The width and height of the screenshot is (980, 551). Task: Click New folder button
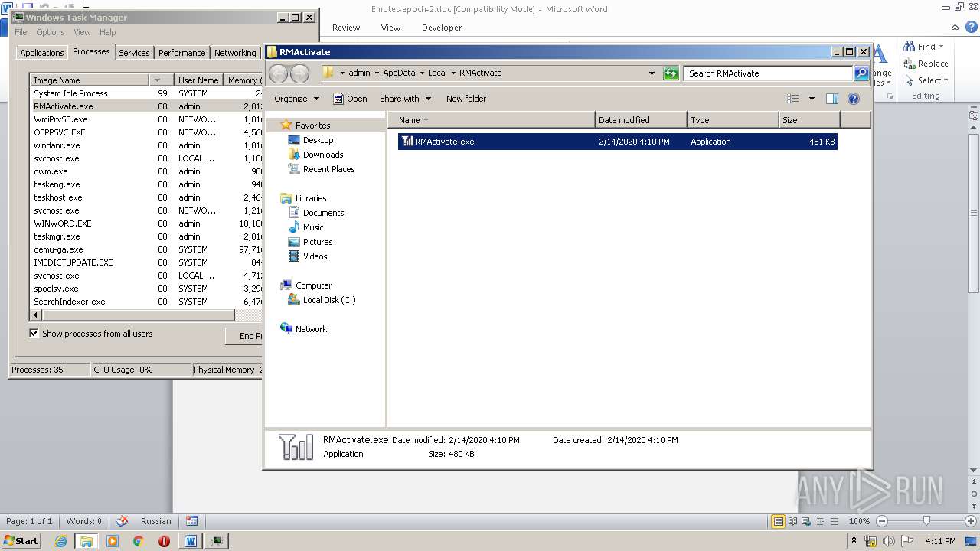pos(466,99)
